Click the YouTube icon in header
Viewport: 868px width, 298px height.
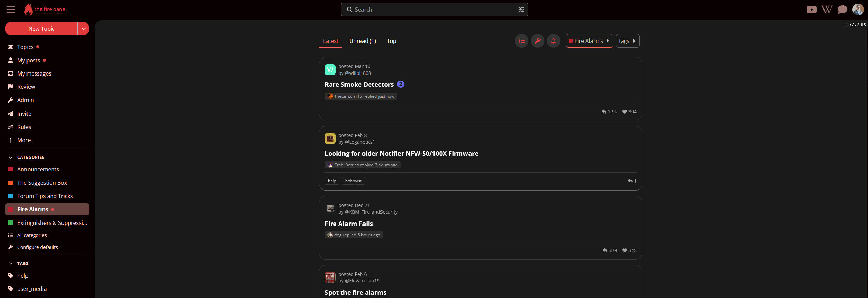tap(811, 10)
